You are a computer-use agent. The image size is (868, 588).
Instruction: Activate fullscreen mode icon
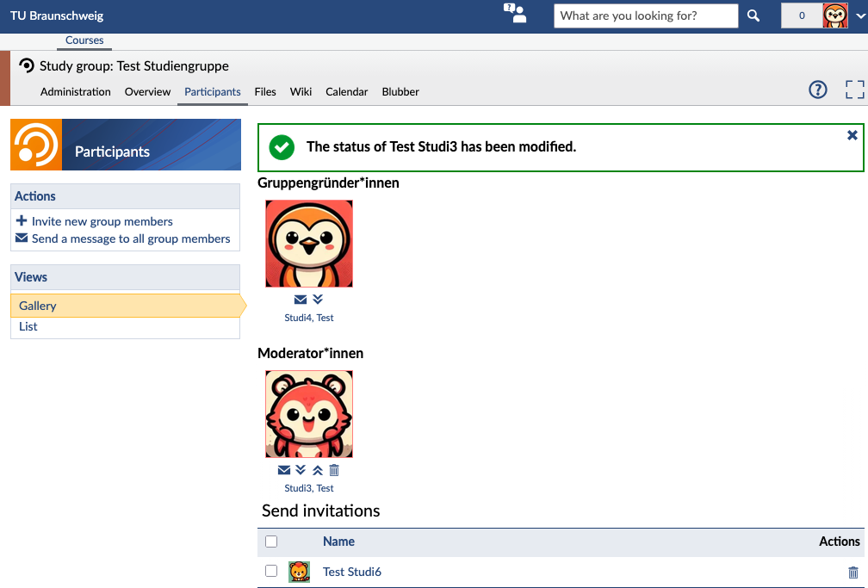pos(855,90)
